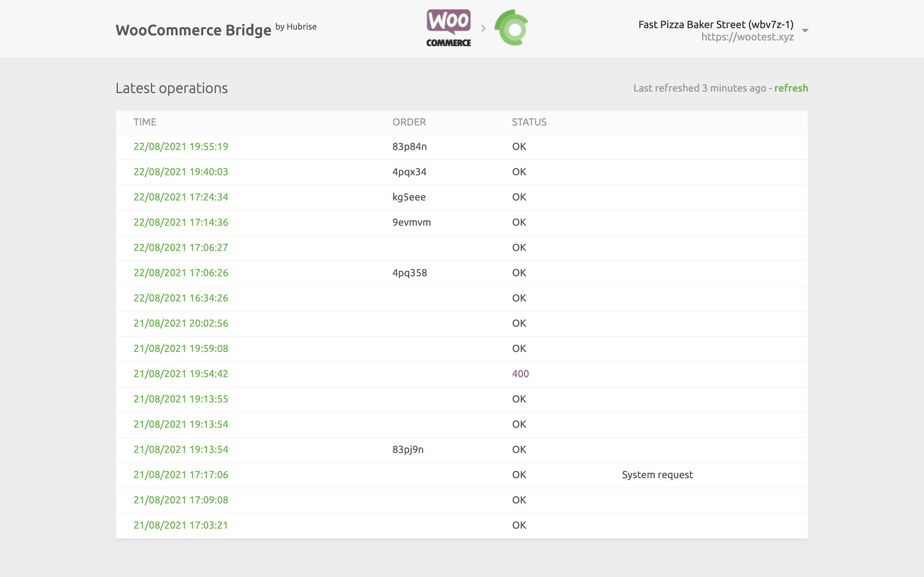Open the https://wootest.xyz store URL
924x577 pixels.
coord(747,37)
